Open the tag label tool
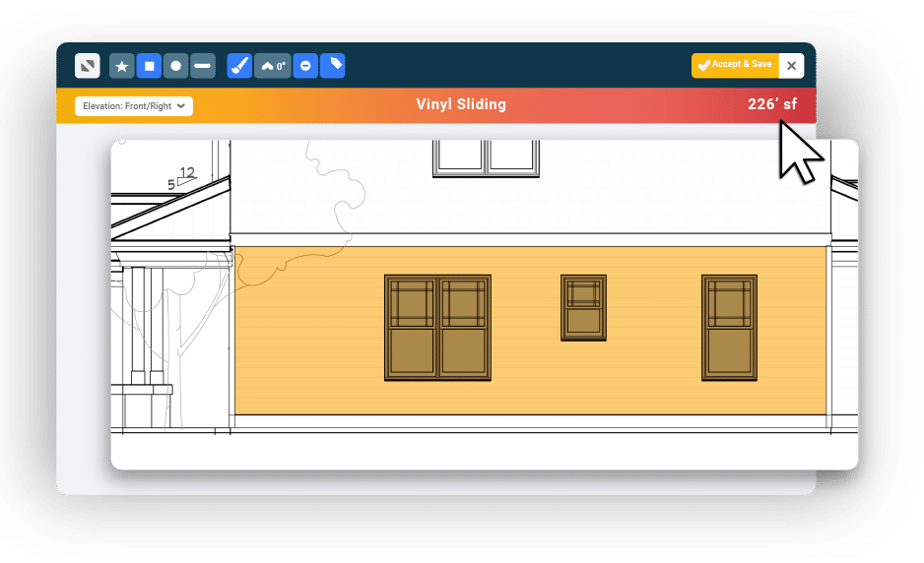The height and width of the screenshot is (563, 924). point(333,66)
